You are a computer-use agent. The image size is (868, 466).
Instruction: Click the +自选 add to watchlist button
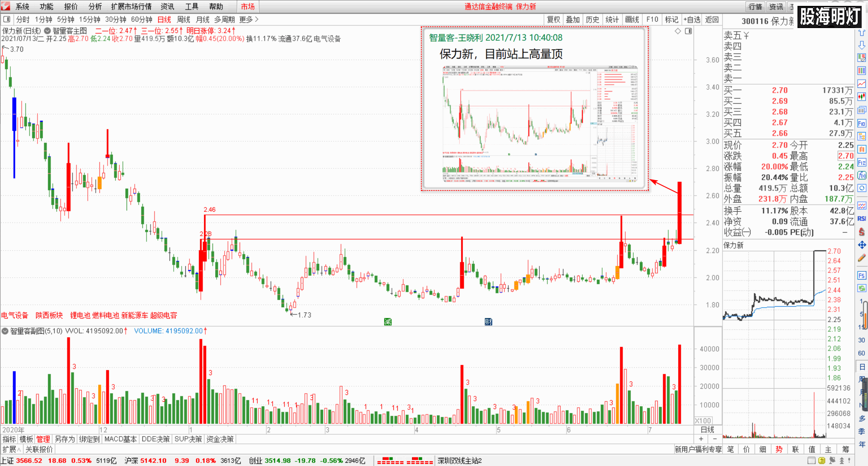point(692,19)
